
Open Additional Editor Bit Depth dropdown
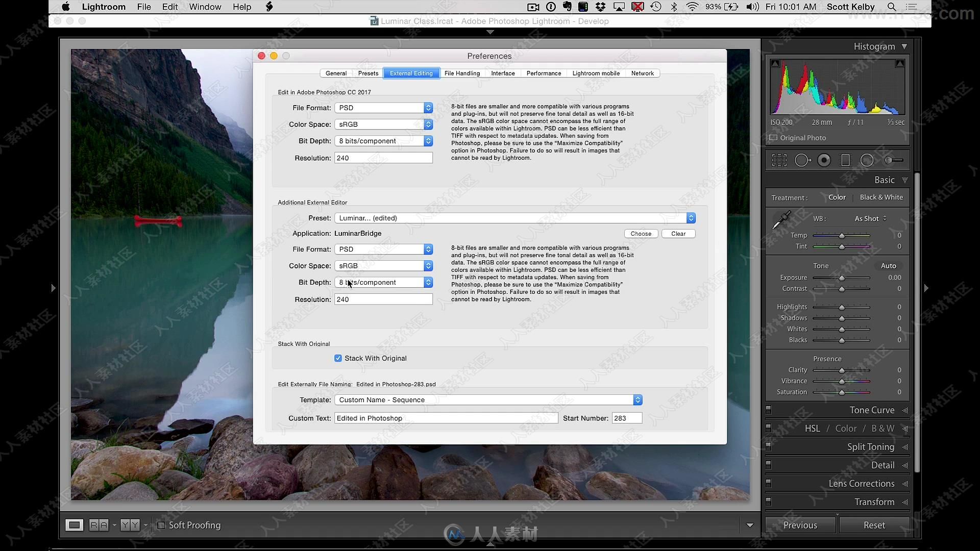[x=384, y=282]
